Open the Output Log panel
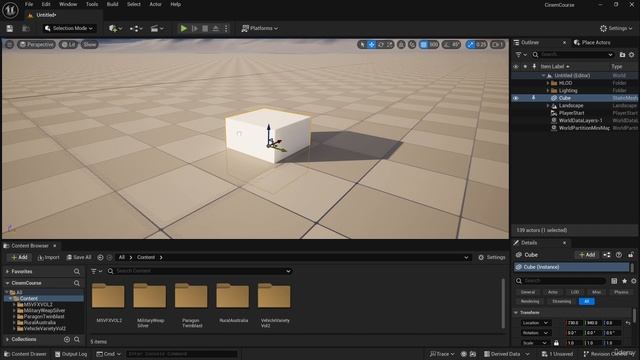Viewport: 640px width, 360px height. point(71,354)
